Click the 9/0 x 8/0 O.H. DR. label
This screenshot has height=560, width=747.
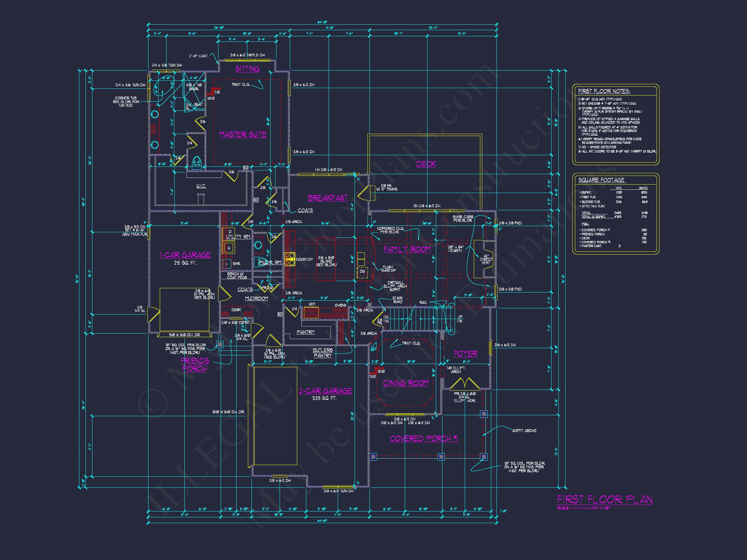pos(184,335)
